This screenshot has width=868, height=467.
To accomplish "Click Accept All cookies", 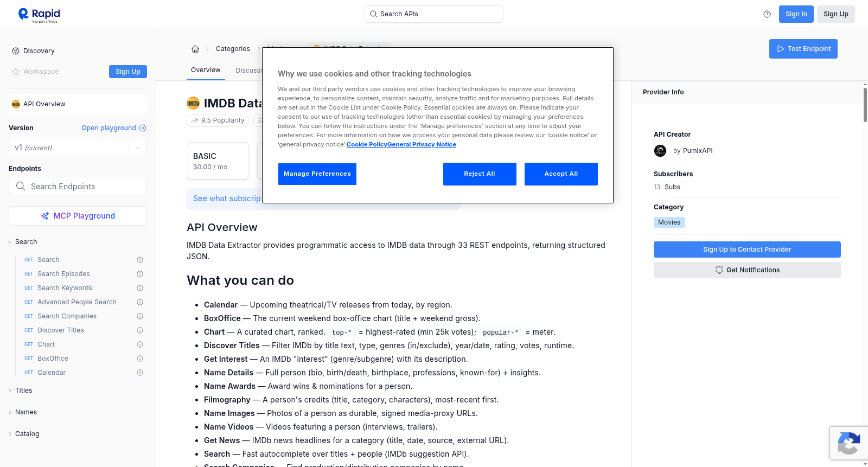I will coord(561,174).
